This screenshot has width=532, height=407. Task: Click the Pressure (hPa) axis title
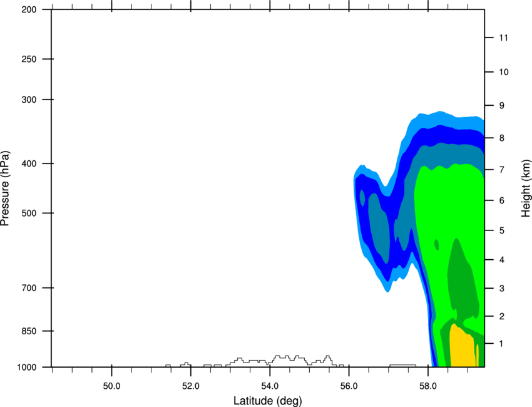pos(5,188)
